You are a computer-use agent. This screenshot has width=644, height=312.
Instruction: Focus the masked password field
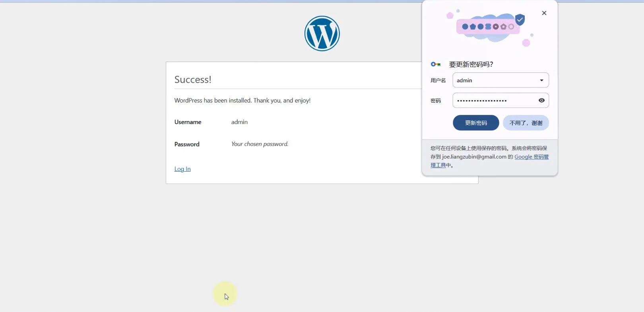(493, 101)
